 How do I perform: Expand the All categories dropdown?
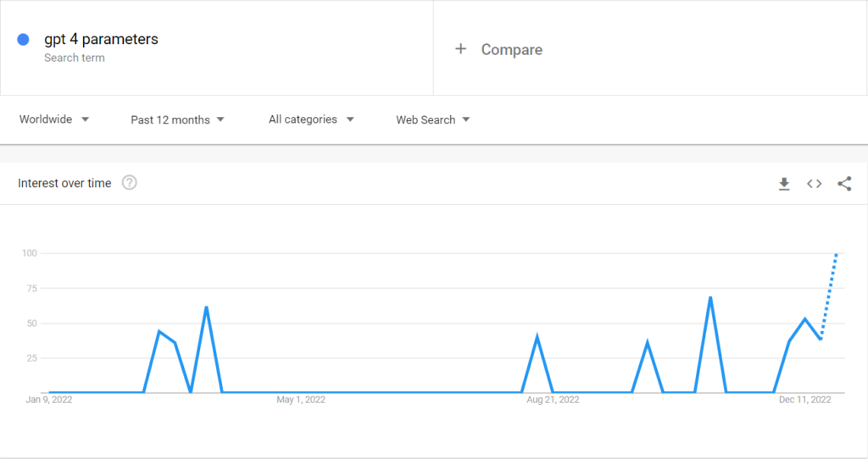pyautogui.click(x=311, y=119)
